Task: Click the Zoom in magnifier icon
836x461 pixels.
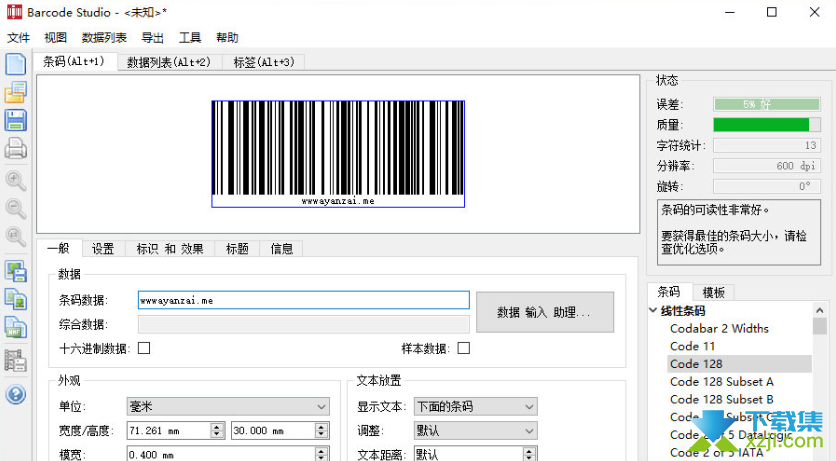Action: (x=15, y=181)
